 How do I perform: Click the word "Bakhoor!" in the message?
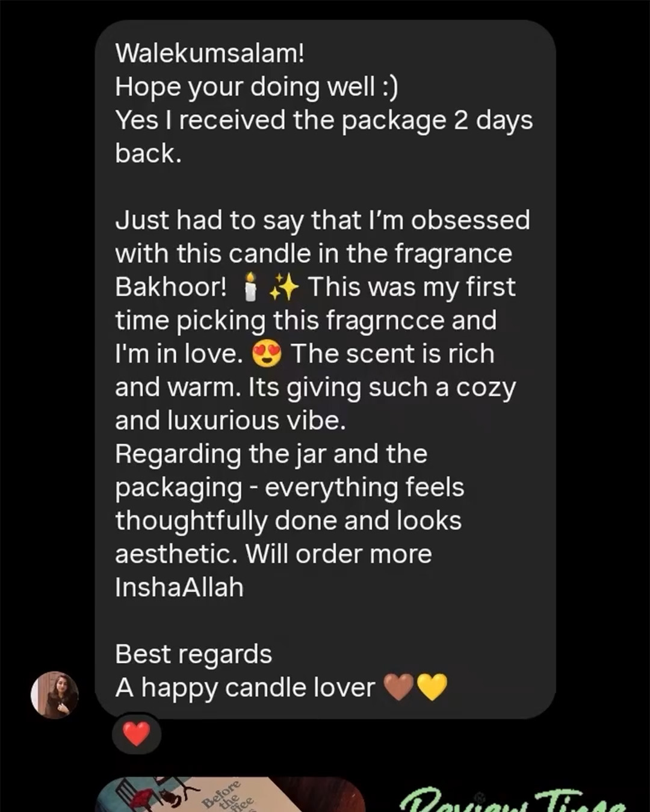pos(171,286)
